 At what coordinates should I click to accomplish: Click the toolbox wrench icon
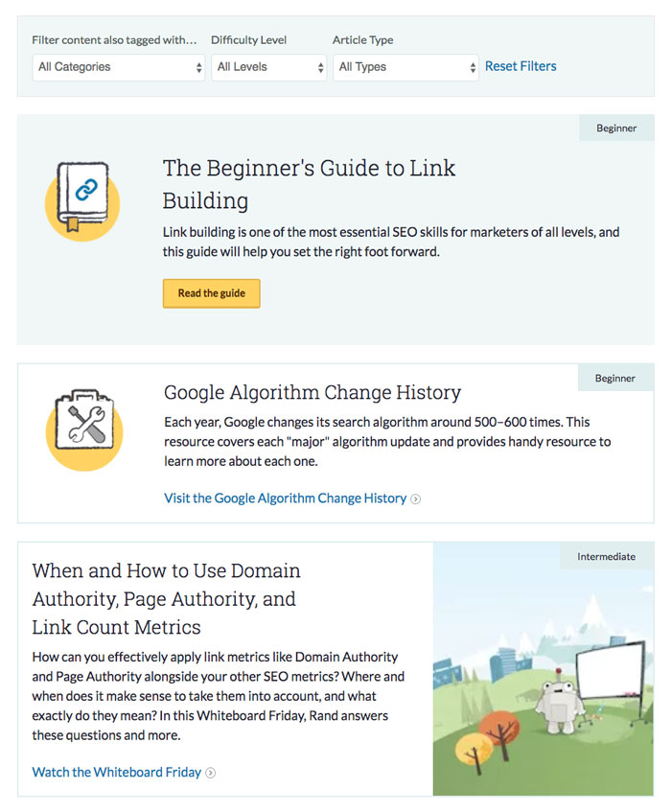[x=84, y=429]
